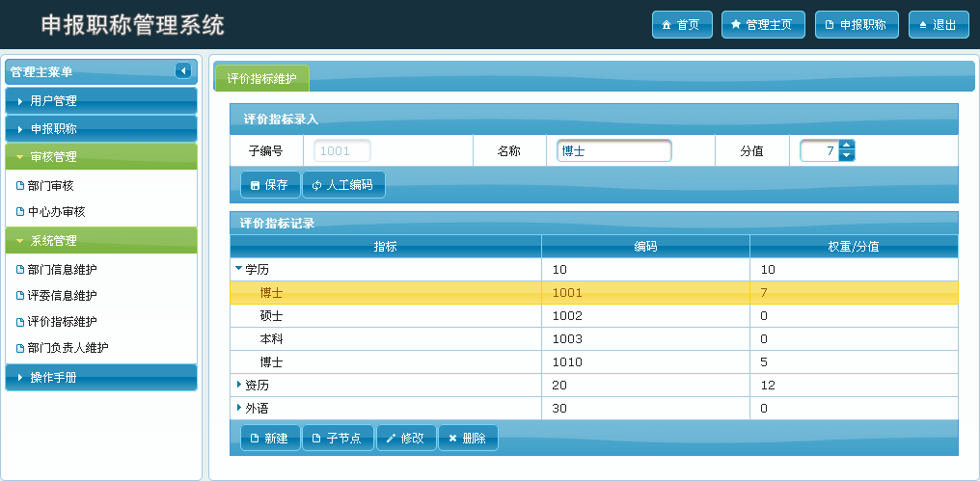Select the 博士 row with code 1010

594,361
